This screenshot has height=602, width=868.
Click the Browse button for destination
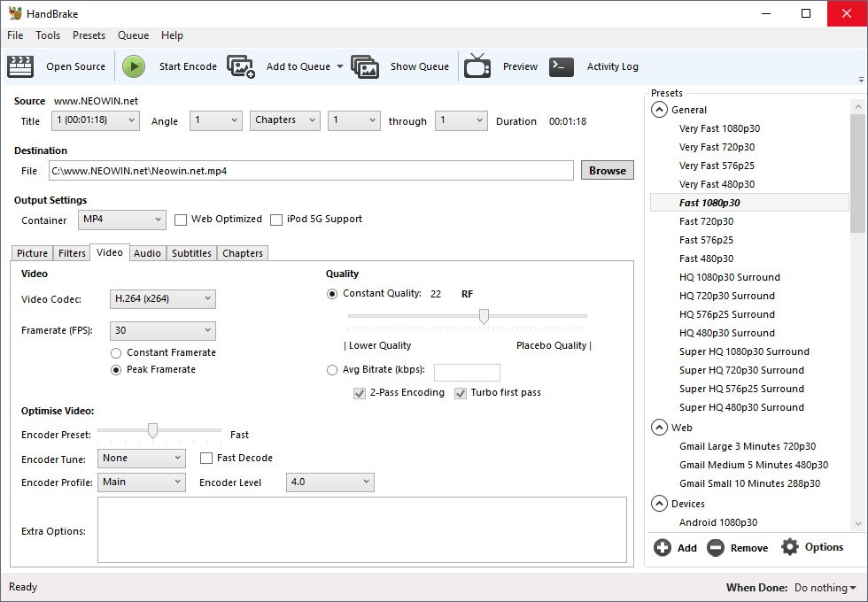tap(608, 170)
